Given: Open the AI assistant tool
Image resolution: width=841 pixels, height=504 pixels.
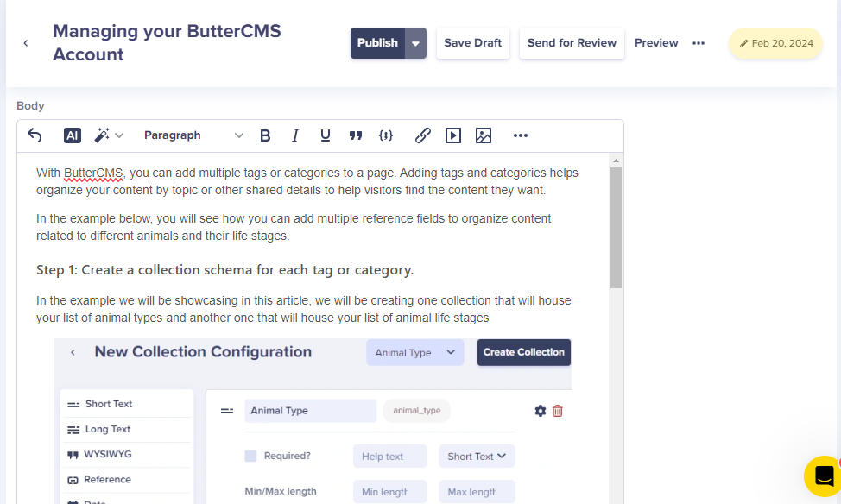Looking at the screenshot, I should 73,135.
